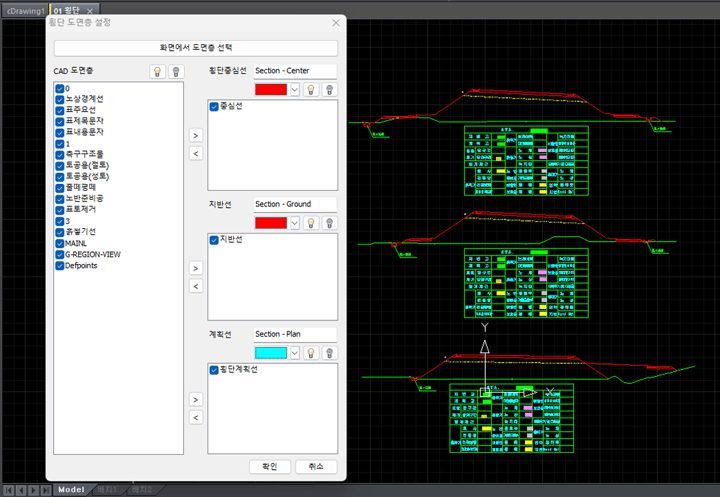The height and width of the screenshot is (497, 720).
Task: Add selected layer to 지반선 list with >
Action: [x=196, y=268]
